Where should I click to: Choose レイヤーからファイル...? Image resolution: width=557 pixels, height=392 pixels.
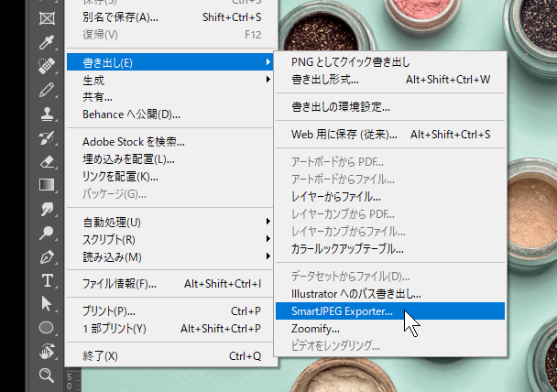390,197
